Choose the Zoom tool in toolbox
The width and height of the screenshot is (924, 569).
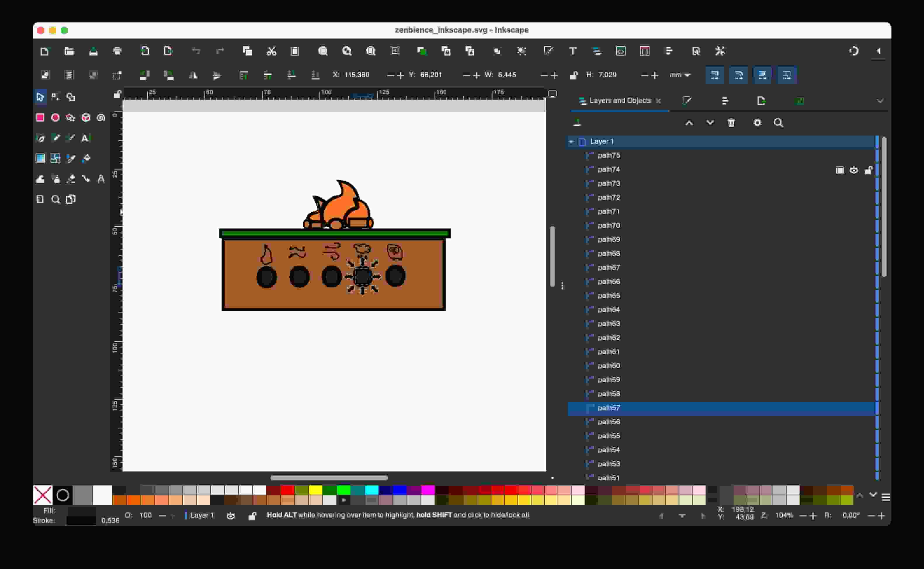[55, 200]
